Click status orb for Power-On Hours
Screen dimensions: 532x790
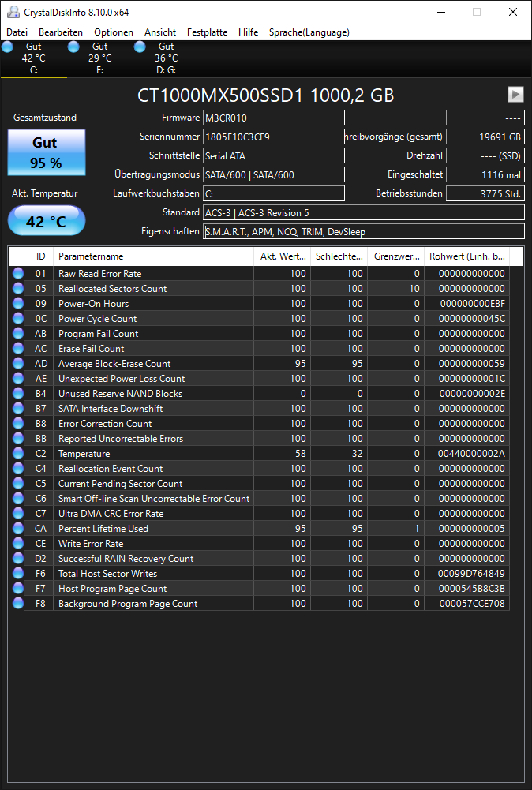point(18,303)
